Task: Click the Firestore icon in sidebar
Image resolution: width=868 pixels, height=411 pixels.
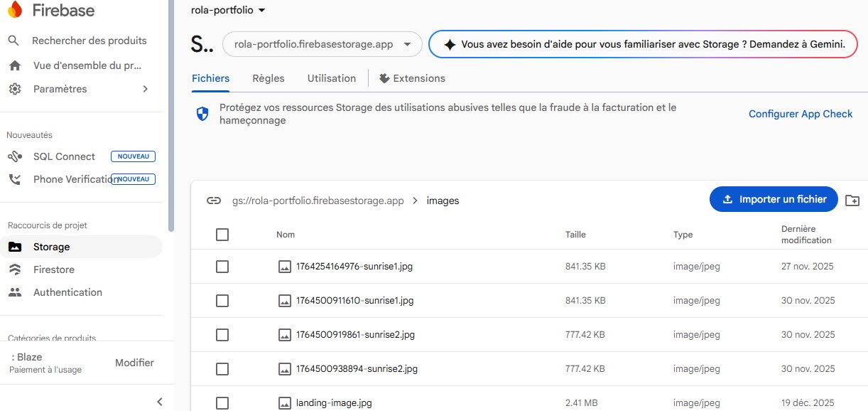Action: [14, 269]
